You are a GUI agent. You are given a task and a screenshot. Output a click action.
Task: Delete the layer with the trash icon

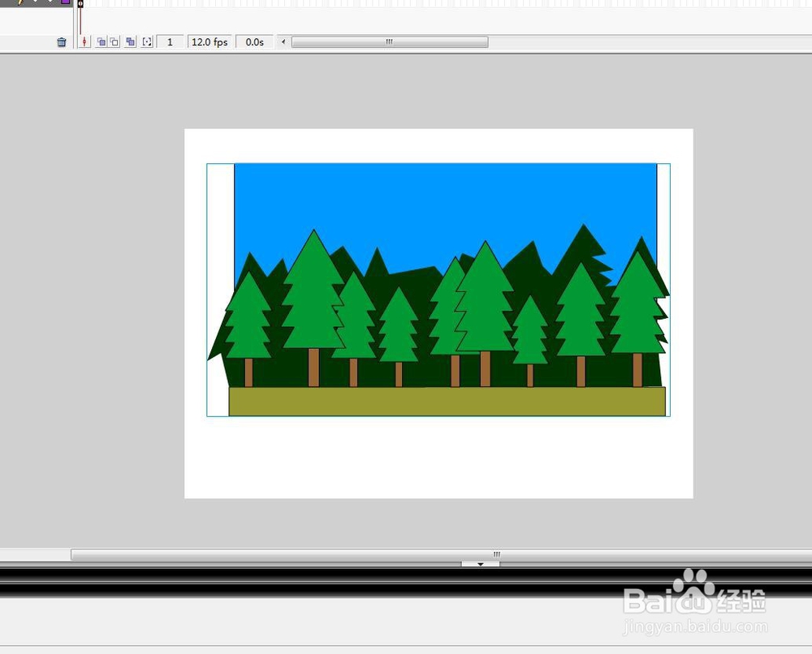(x=62, y=42)
